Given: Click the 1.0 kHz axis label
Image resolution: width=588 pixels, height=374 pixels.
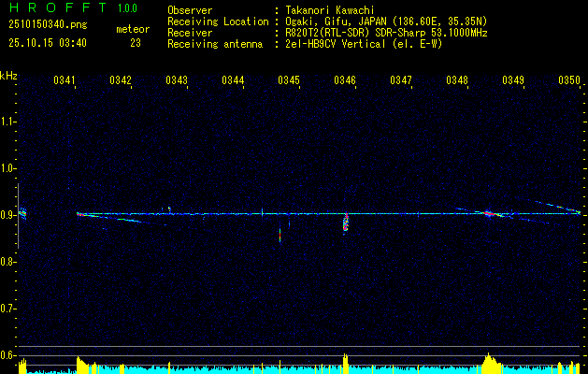Looking at the screenshot, I should click(7, 168).
